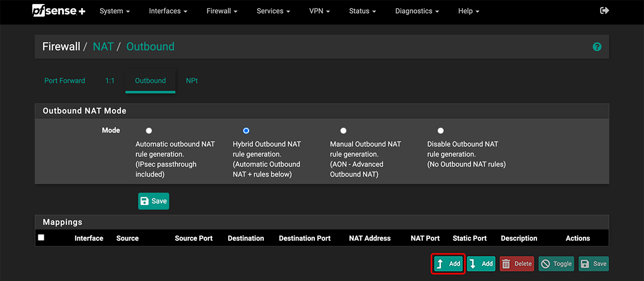Viewport: 644px width, 281px height.
Task: Open the VPN dropdown menu
Action: click(x=319, y=11)
